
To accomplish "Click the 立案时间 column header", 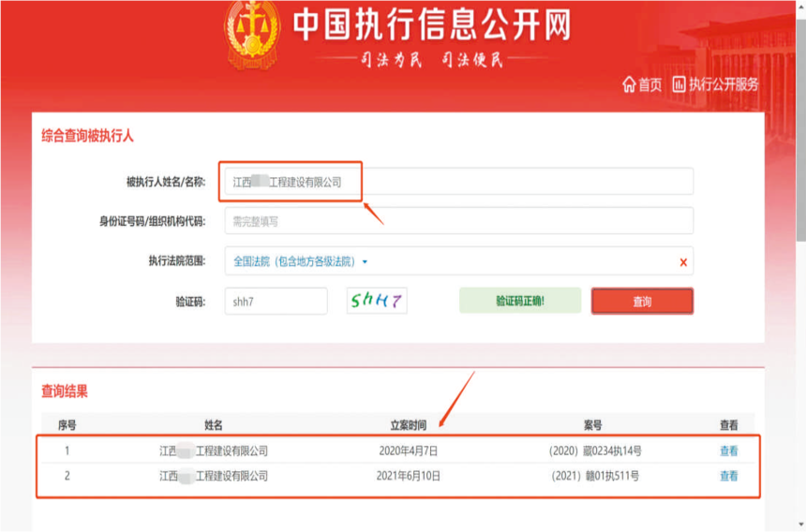I will click(408, 425).
